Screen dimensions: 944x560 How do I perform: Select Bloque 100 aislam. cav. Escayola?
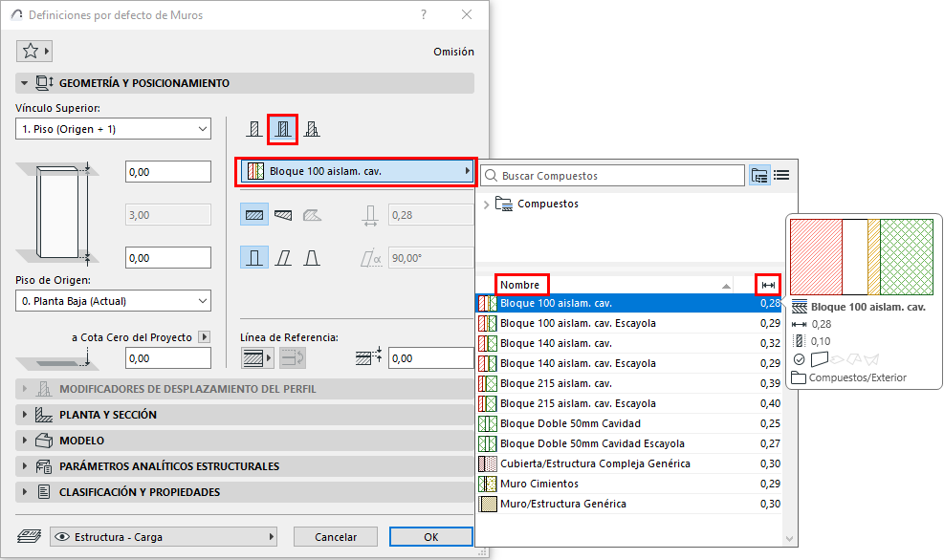(x=629, y=323)
